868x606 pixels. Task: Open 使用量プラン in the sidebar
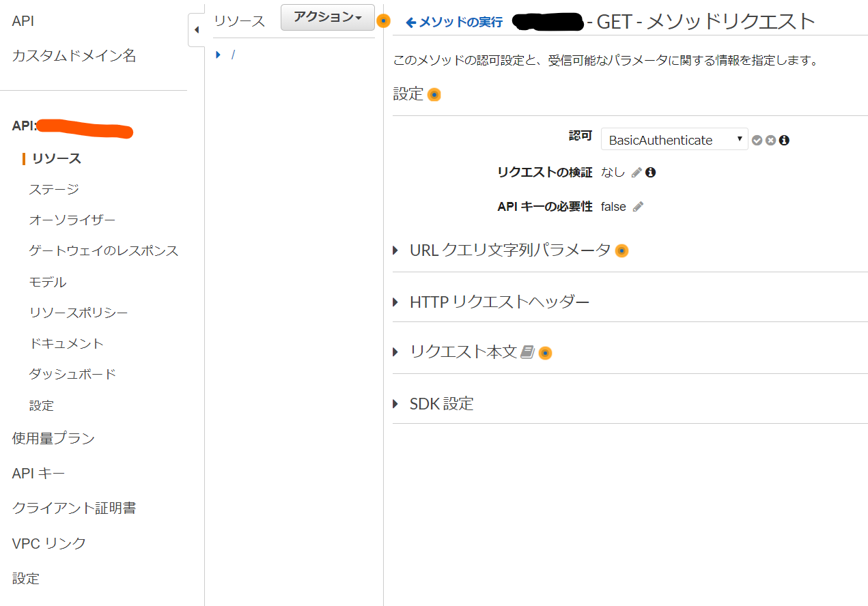(x=53, y=438)
